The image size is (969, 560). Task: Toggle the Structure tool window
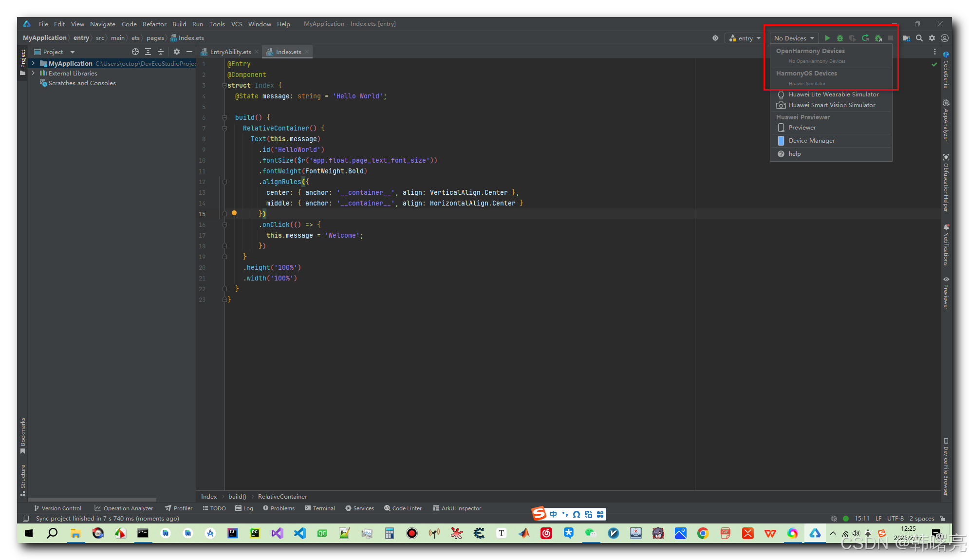tap(22, 479)
